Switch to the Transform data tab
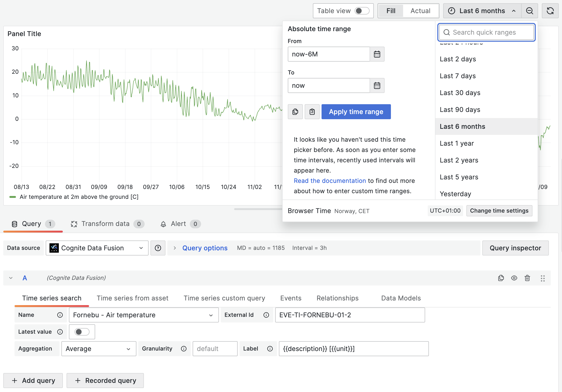562x392 pixels. [x=105, y=223]
